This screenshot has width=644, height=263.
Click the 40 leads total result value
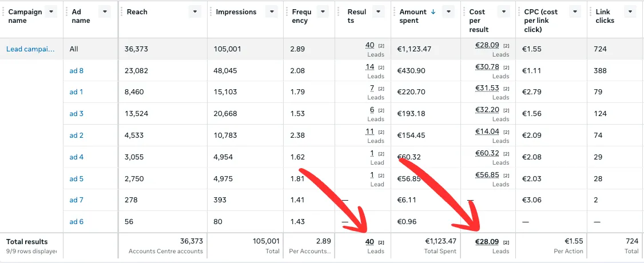[x=369, y=242]
